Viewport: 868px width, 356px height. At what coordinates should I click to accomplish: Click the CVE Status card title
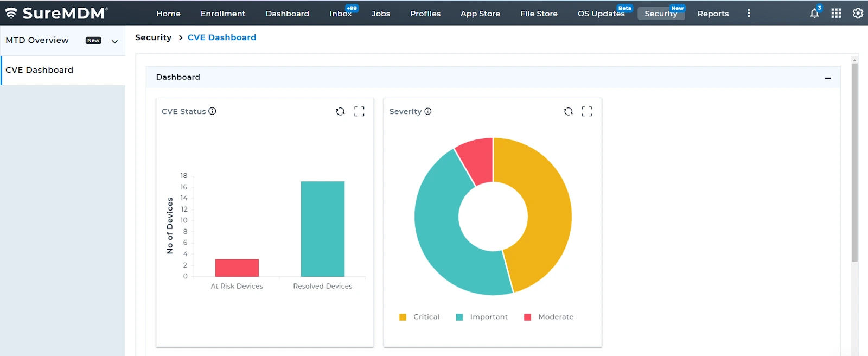click(x=184, y=111)
